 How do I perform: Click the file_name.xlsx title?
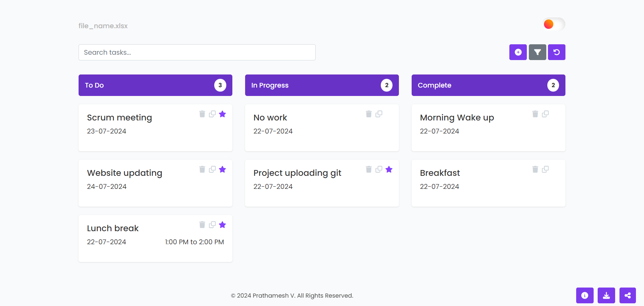[103, 26]
